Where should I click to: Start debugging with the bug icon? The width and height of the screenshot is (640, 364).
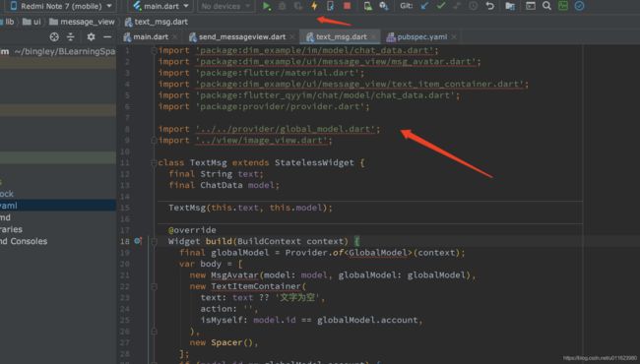282,6
